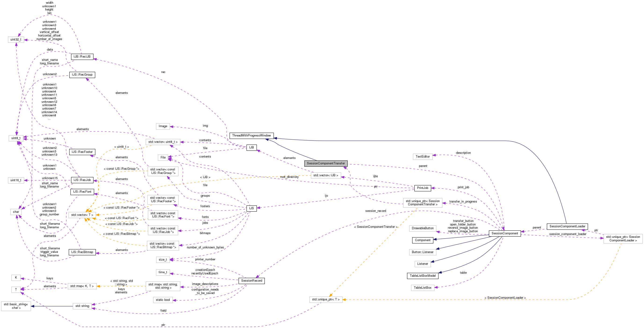Screen dimensions: 644x328
Task: Open the IJS::RecGroup class node
Action: pos(82,75)
